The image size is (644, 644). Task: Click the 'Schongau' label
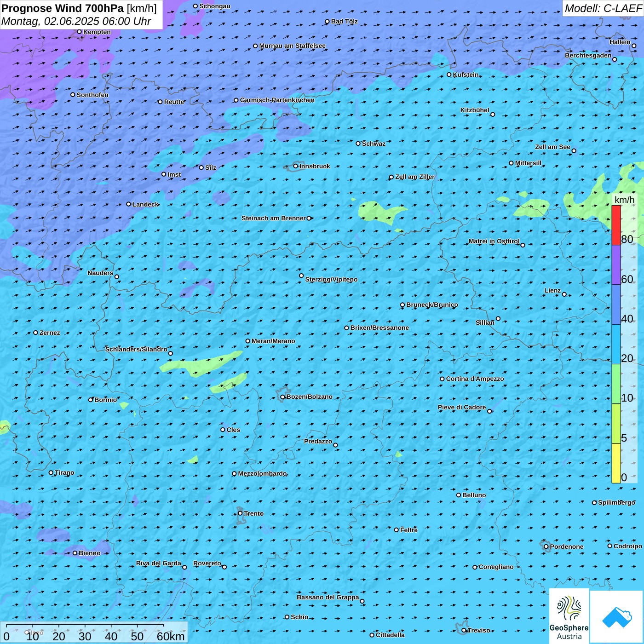pyautogui.click(x=215, y=6)
